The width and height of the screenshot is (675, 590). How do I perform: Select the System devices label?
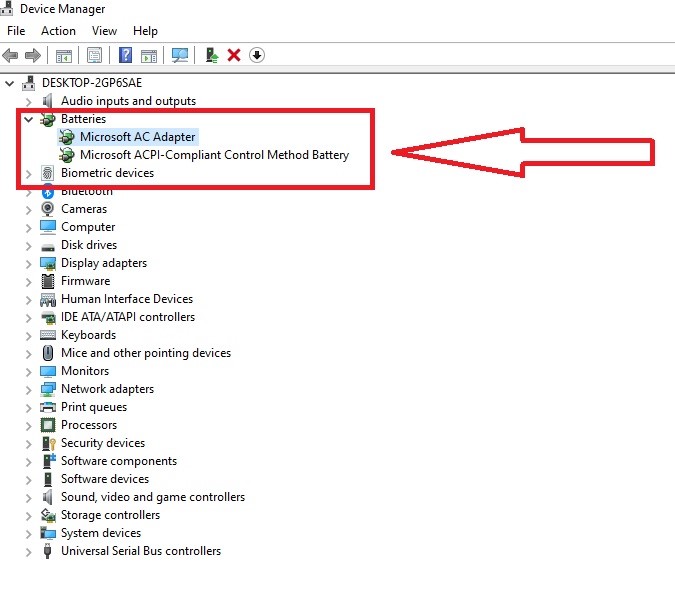pos(101,533)
